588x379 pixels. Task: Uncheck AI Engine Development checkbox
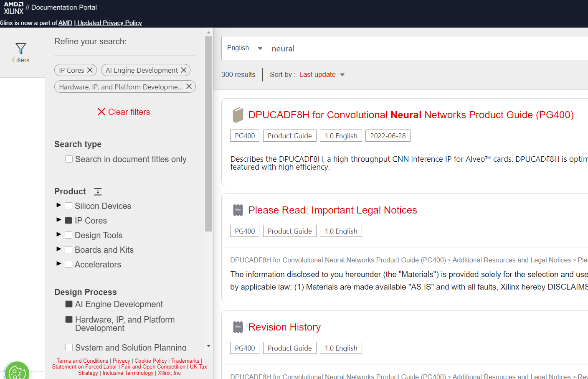coord(69,304)
